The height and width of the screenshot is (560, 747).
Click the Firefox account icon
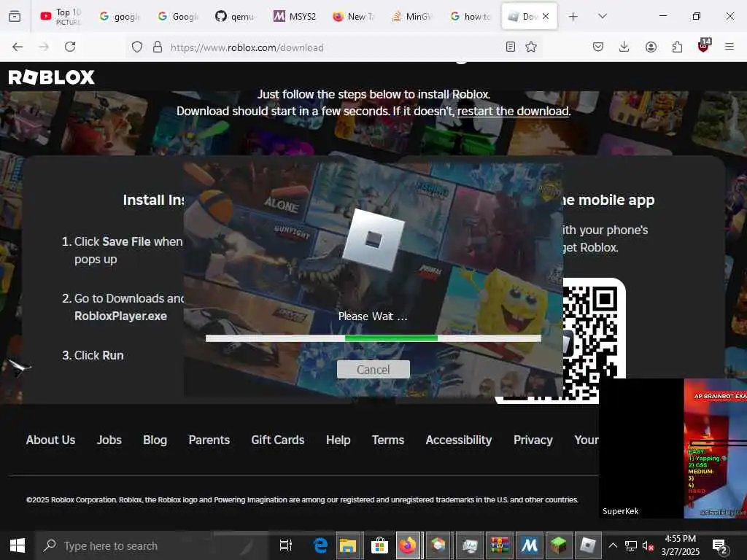pyautogui.click(x=651, y=47)
